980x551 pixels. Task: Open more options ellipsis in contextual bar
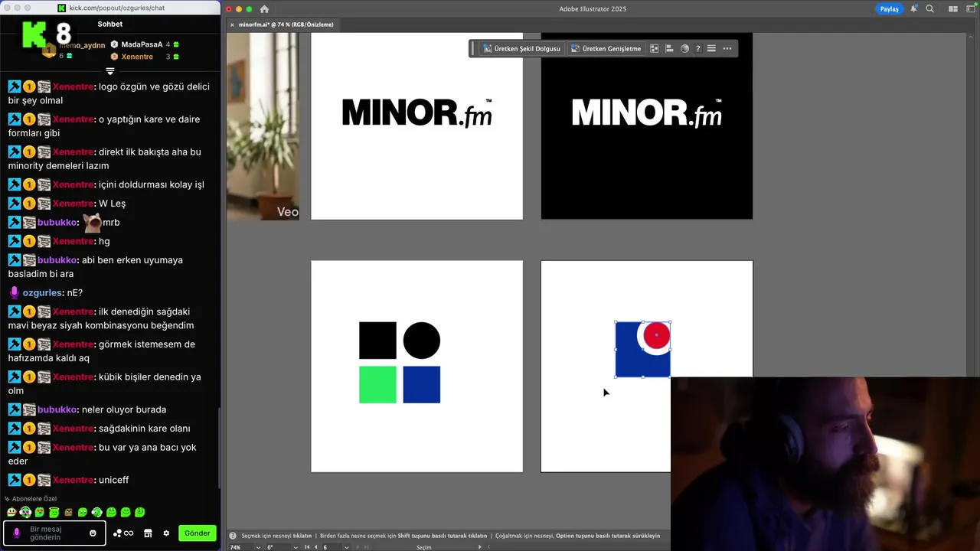click(x=727, y=49)
